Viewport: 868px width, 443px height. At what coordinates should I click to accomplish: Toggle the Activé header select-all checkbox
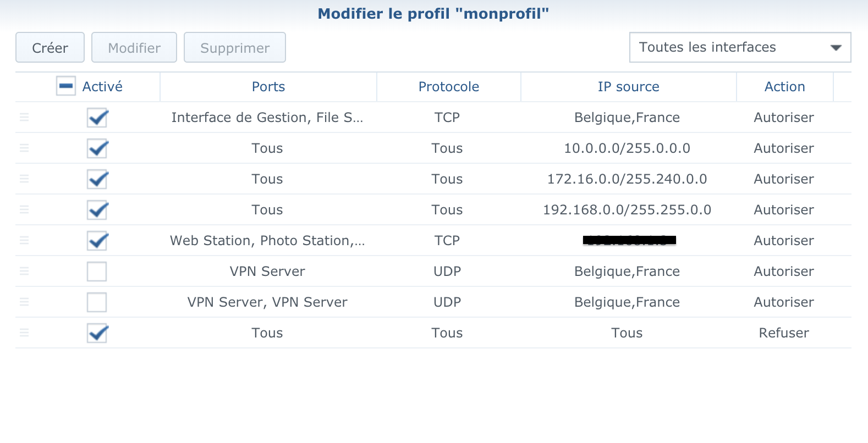(66, 86)
